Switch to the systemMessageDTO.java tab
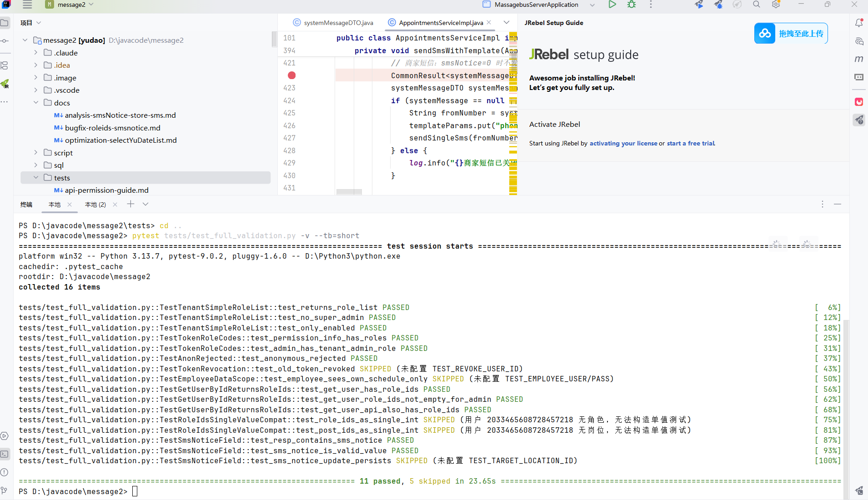The height and width of the screenshot is (500, 868). click(x=333, y=23)
